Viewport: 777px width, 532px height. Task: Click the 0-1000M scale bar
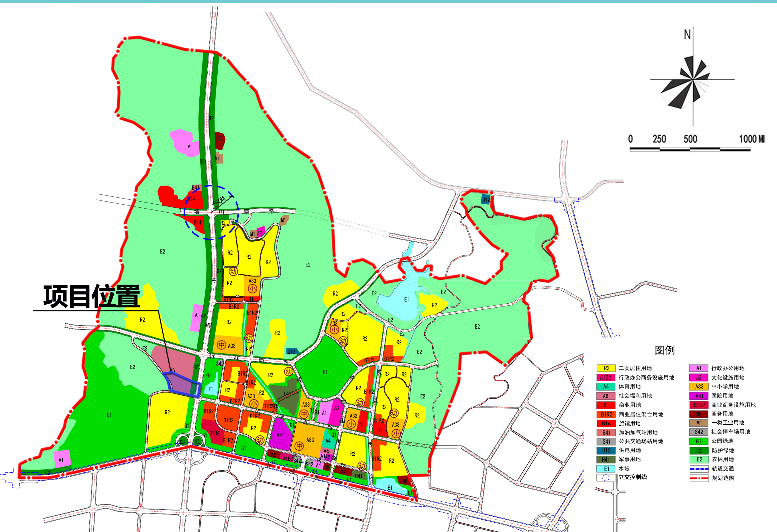pyautogui.click(x=690, y=149)
